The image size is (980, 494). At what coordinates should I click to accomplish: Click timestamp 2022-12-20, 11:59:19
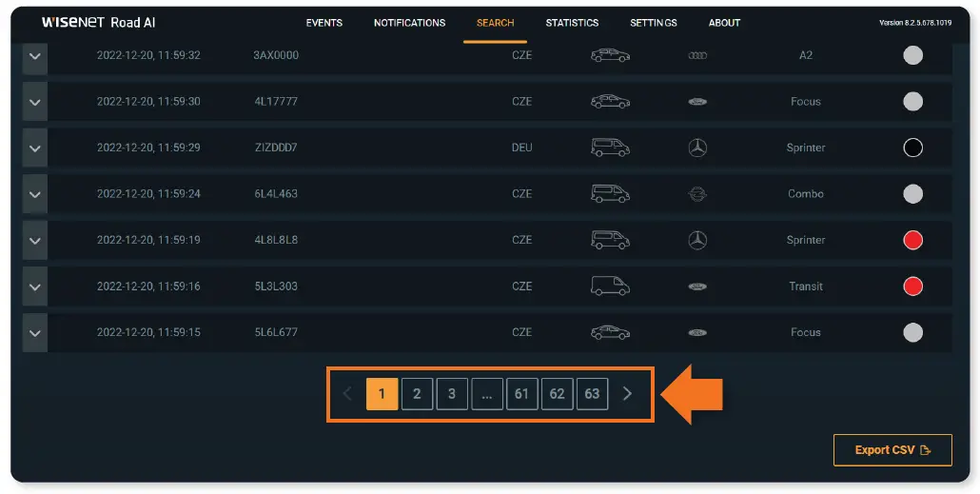pos(148,240)
